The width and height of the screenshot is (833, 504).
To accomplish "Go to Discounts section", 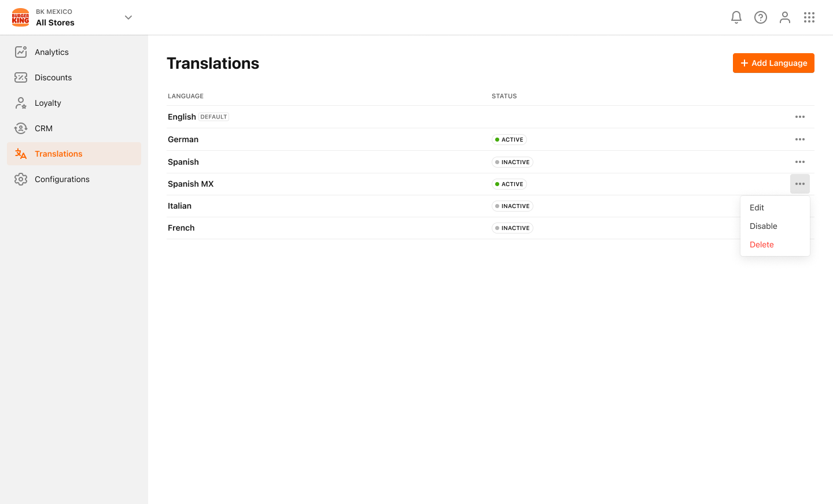I will pos(74,77).
